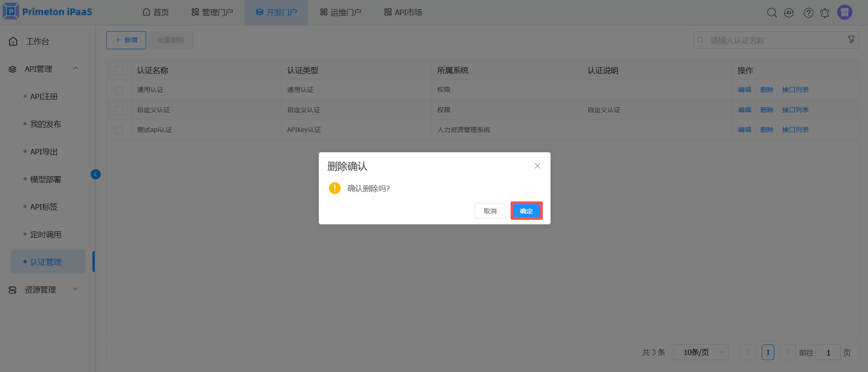Open the API市场 tab

click(403, 12)
